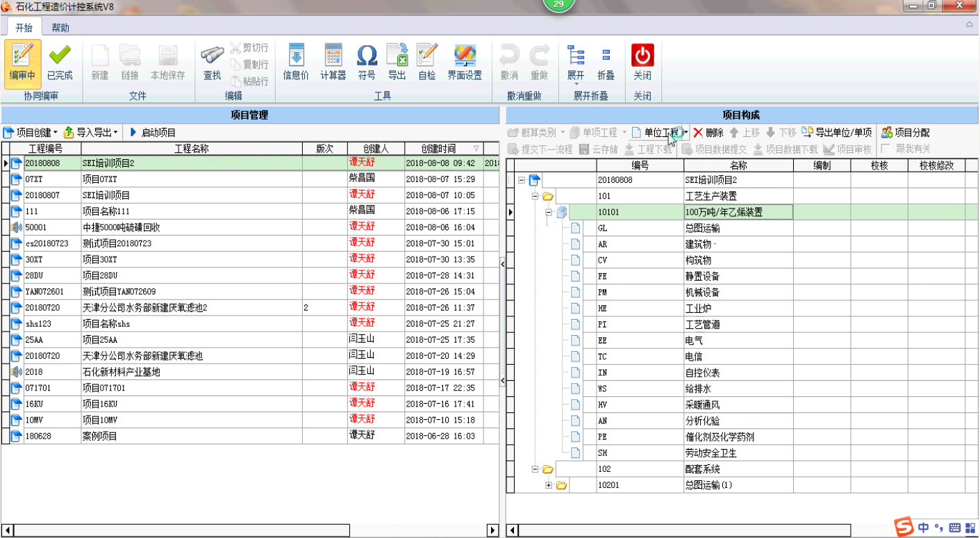Click the 查找 binoculars icon
980x538 pixels.
pos(212,63)
